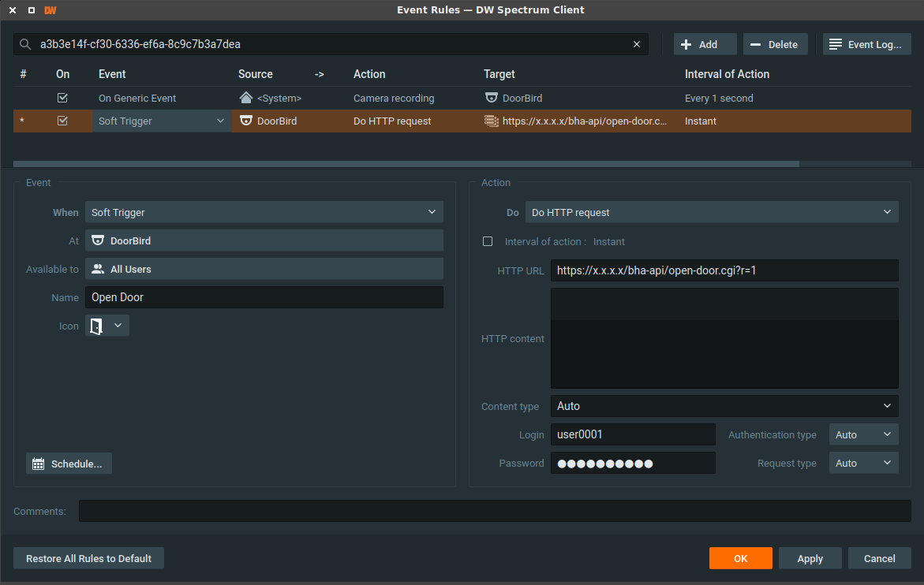Click the HTTP content text area
Viewport: 924px width, 585px height.
click(724, 338)
